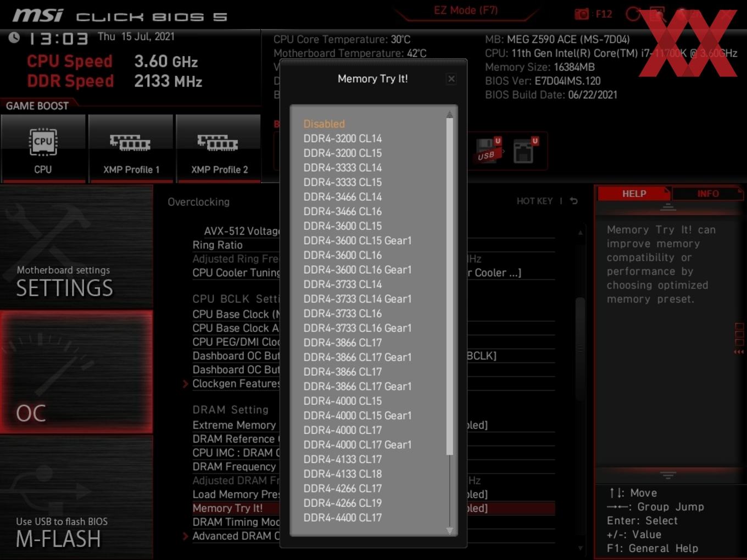Select DDR4-4000 CL15 preset without Gear1
The image size is (747, 560).
point(343,401)
